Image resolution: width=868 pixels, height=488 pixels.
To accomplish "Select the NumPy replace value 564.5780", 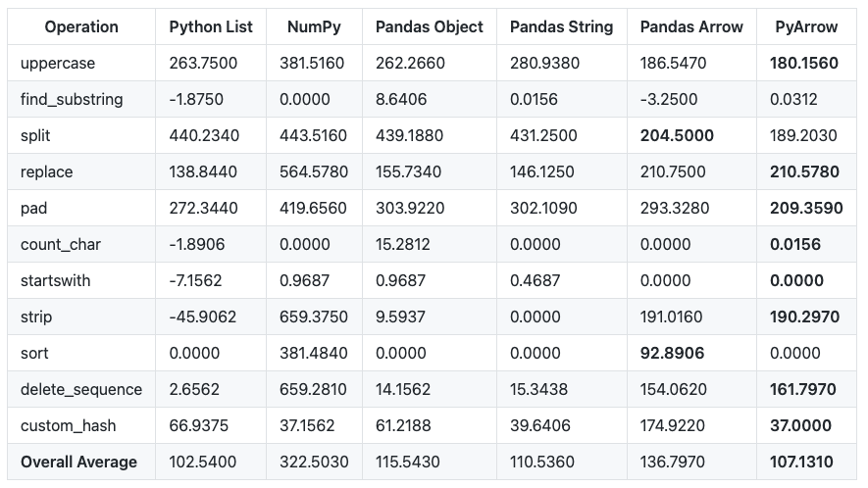I will [x=313, y=172].
